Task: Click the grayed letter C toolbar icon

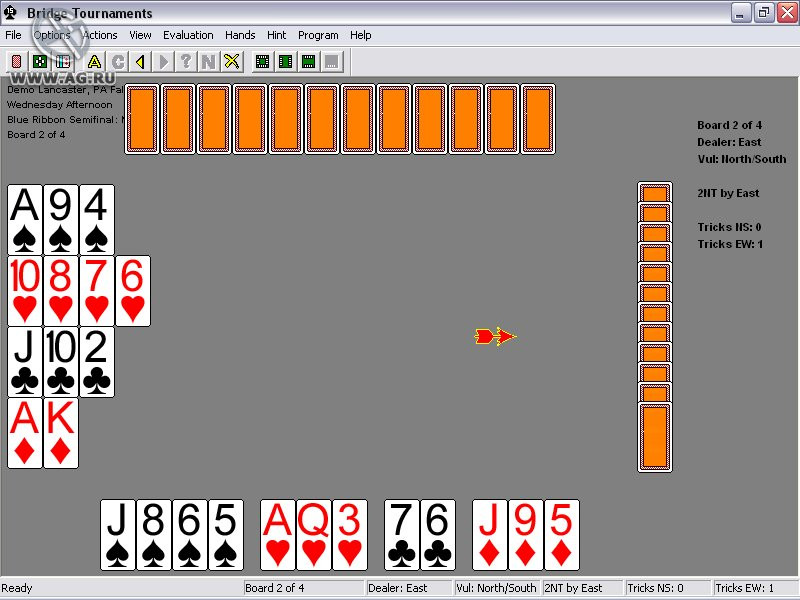Action: tap(118, 62)
